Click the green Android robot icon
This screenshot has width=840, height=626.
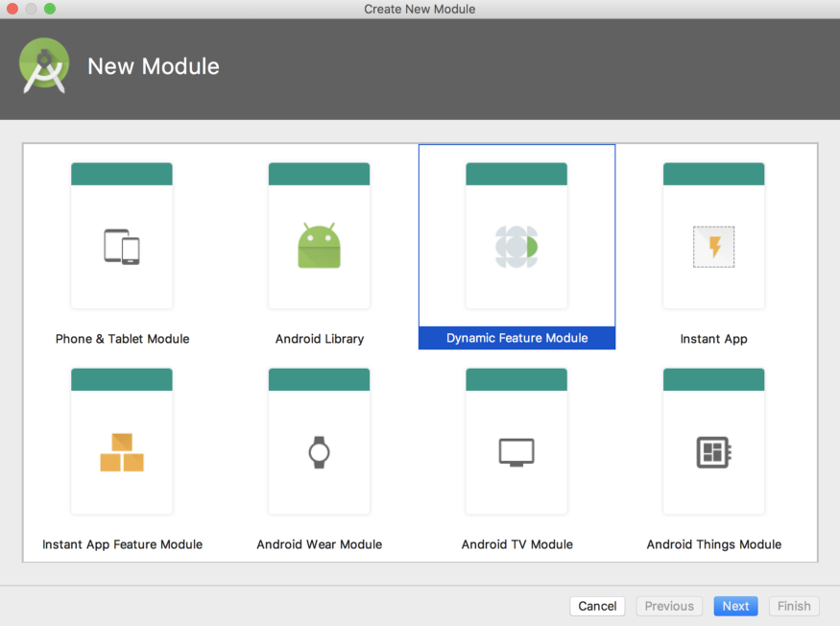[319, 246]
